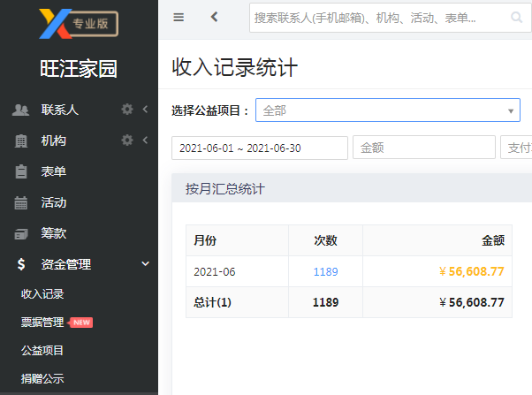The image size is (532, 395).
Task: Collapse the 资金管理 menu section
Action: click(x=145, y=263)
